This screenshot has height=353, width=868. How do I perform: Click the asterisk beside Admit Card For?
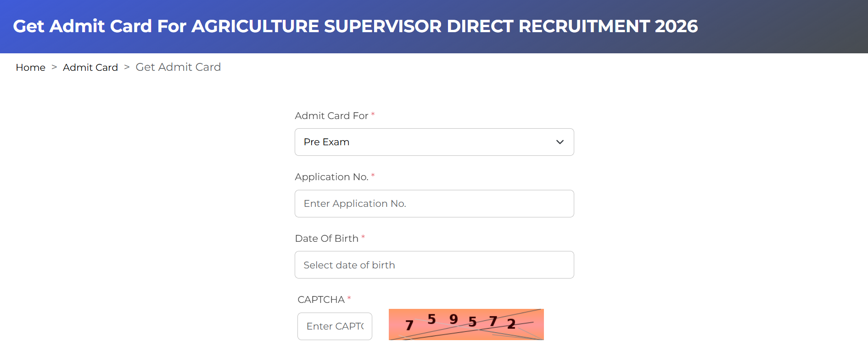click(x=373, y=113)
